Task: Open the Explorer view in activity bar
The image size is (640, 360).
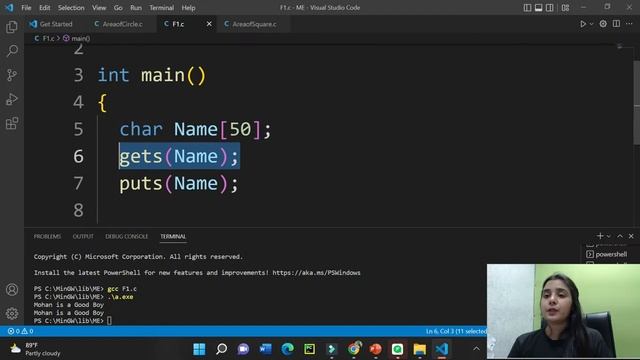Action: [12, 27]
